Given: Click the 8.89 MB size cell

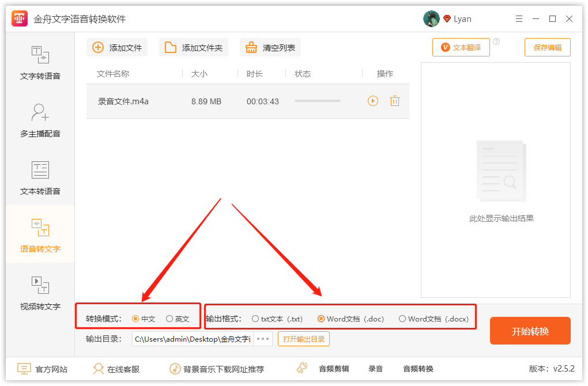Looking at the screenshot, I should 206,101.
